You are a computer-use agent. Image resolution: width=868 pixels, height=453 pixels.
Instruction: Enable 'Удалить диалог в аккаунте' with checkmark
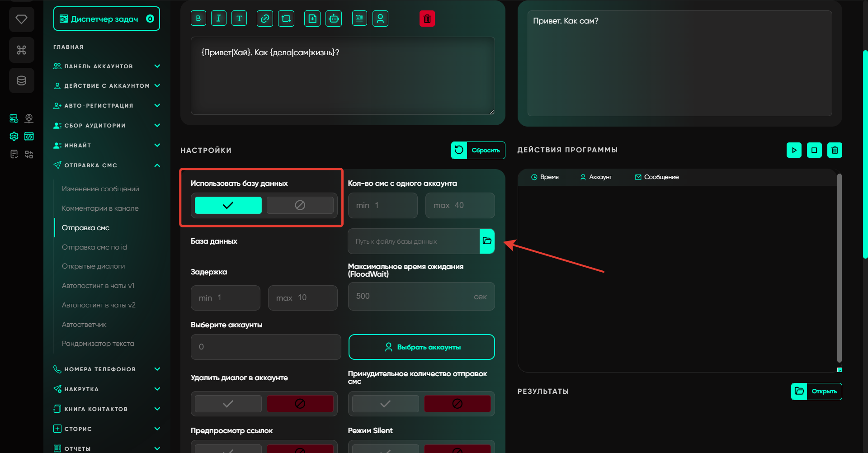(228, 404)
